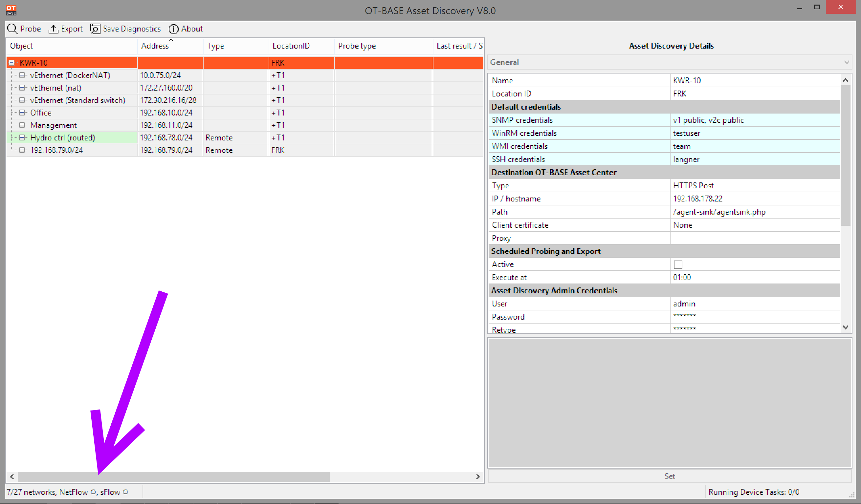The height and width of the screenshot is (504, 861).
Task: Sort by the Type column header
Action: coord(236,46)
